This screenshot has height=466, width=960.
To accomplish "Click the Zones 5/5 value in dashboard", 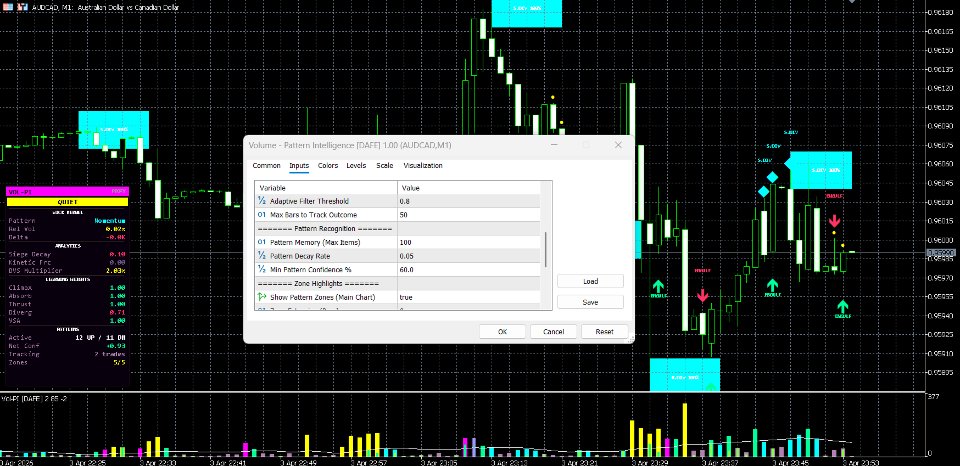I will (118, 363).
